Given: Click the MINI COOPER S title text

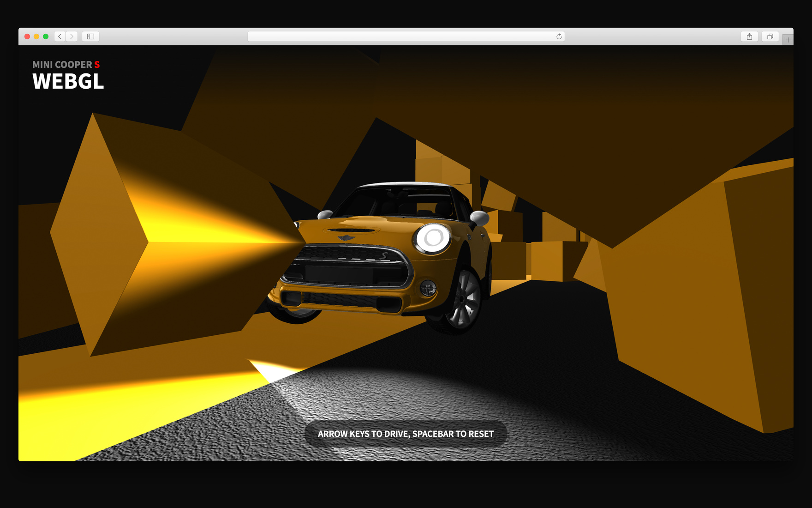Looking at the screenshot, I should click(x=66, y=65).
